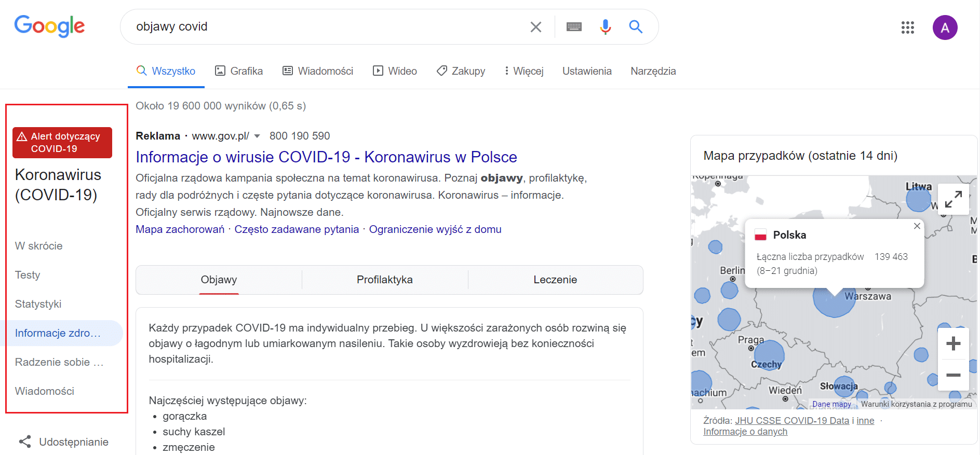This screenshot has width=980, height=455.
Task: Open Ustawienia settings
Action: pyautogui.click(x=587, y=71)
